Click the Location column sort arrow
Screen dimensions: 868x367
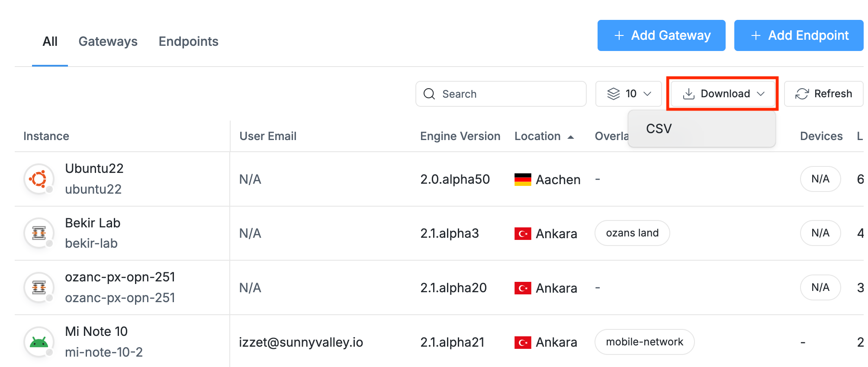tap(571, 137)
